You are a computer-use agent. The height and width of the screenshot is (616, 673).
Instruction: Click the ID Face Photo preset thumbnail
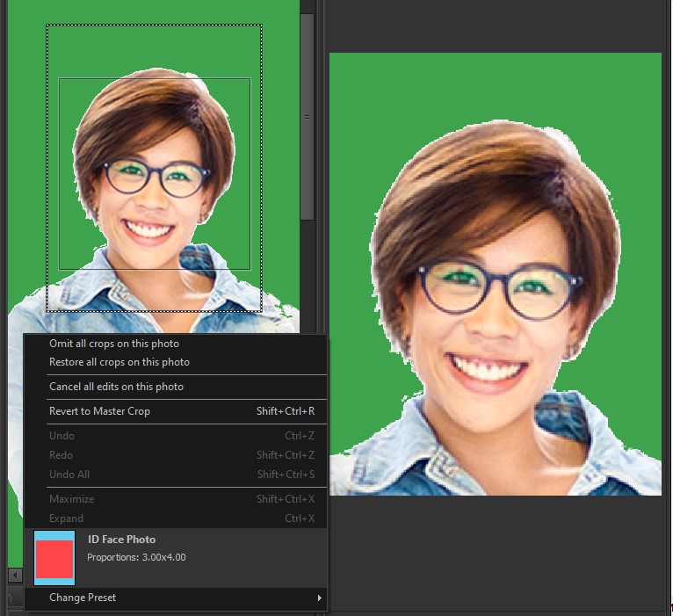point(54,558)
